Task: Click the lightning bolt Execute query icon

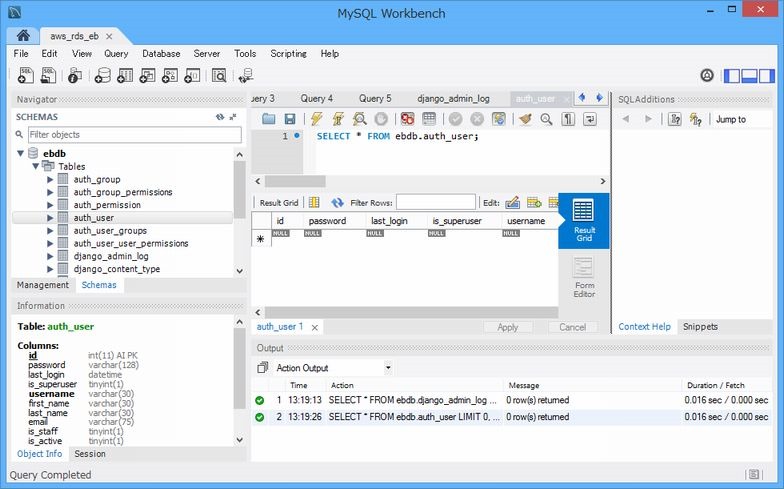Action: 316,119
